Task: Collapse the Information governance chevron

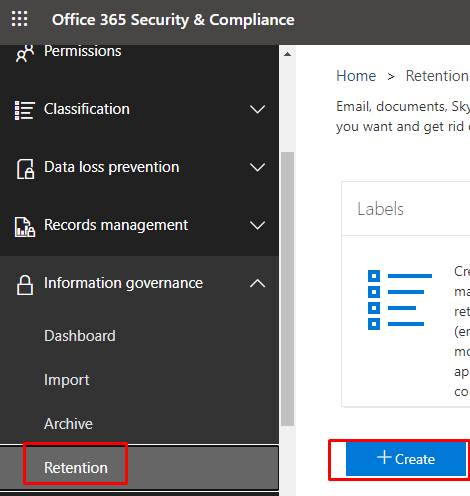Action: [x=257, y=283]
